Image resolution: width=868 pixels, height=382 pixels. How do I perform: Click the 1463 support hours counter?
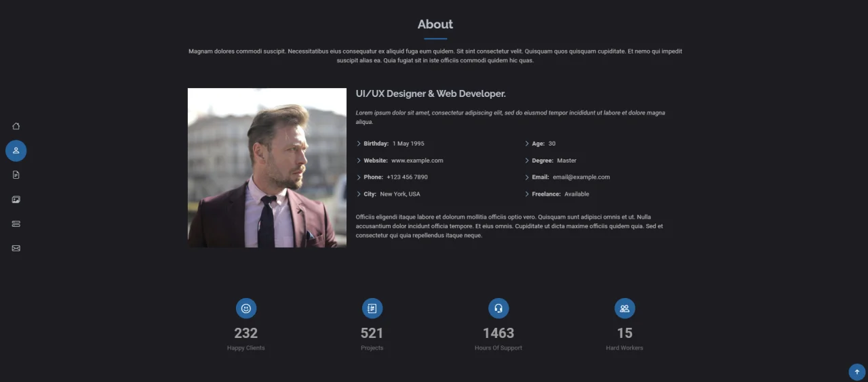pos(498,333)
